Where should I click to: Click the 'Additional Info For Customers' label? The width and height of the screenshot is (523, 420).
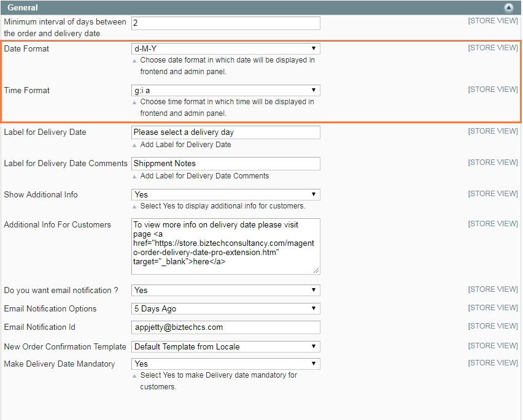pos(57,225)
